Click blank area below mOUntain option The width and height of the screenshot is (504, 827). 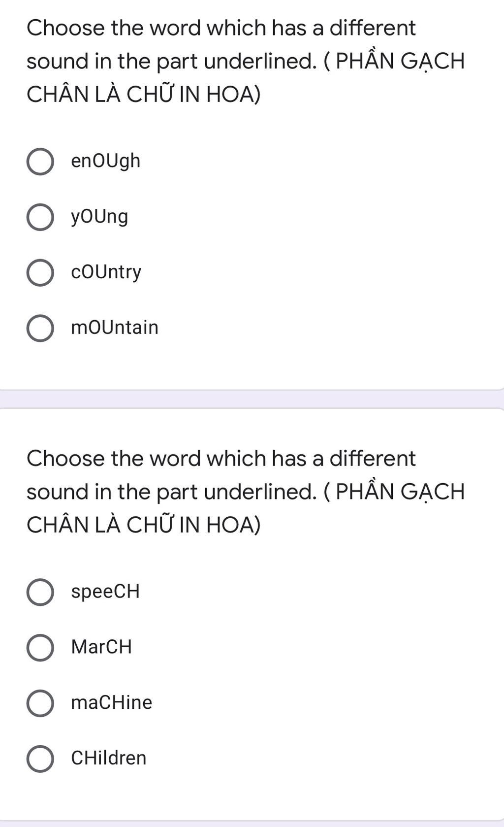tap(252, 367)
